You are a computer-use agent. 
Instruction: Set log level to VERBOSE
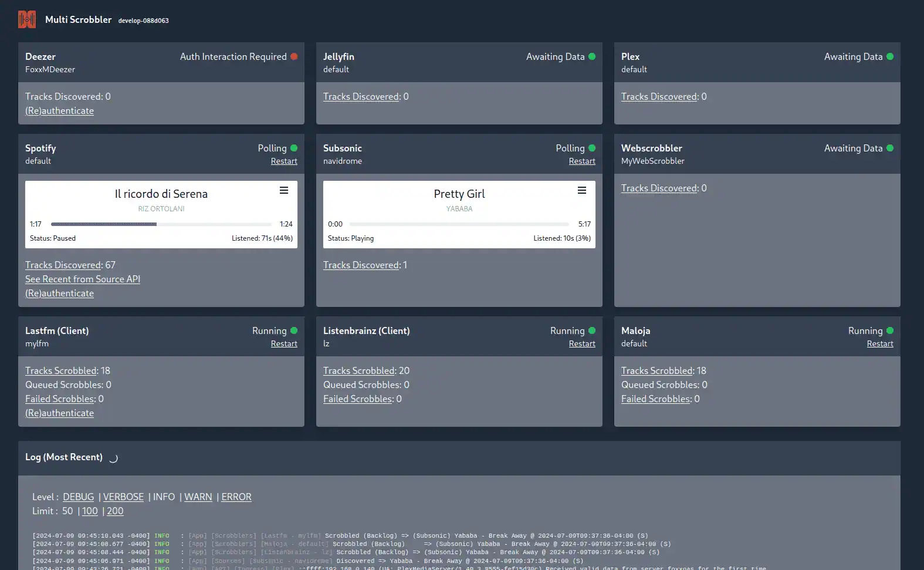123,497
